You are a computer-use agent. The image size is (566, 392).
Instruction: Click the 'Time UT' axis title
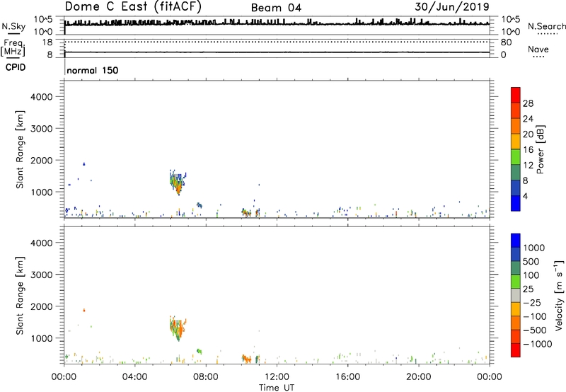coord(277,388)
